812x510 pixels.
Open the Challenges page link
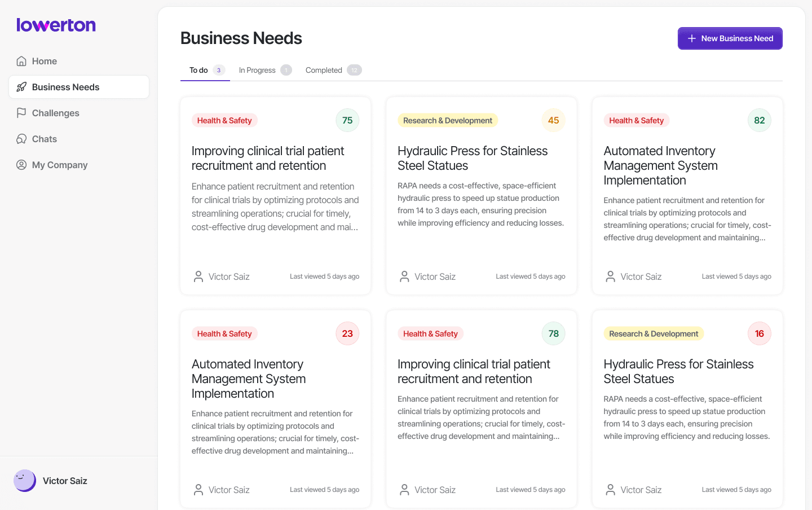coord(55,113)
